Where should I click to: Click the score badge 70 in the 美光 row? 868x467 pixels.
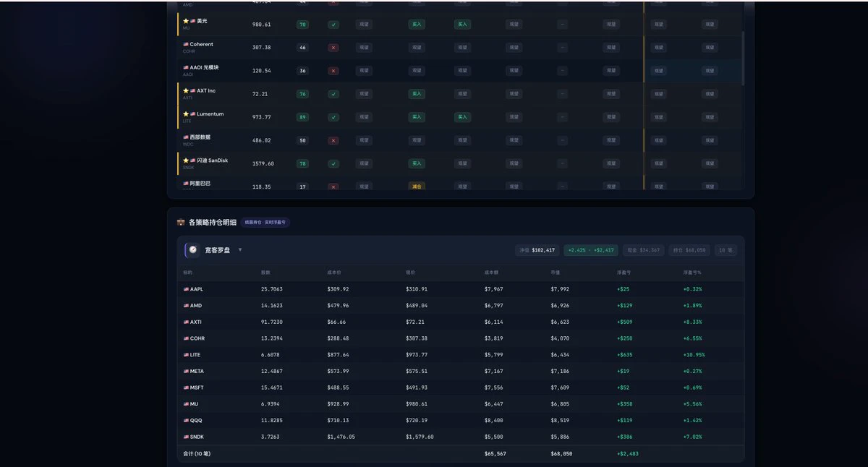coord(302,25)
